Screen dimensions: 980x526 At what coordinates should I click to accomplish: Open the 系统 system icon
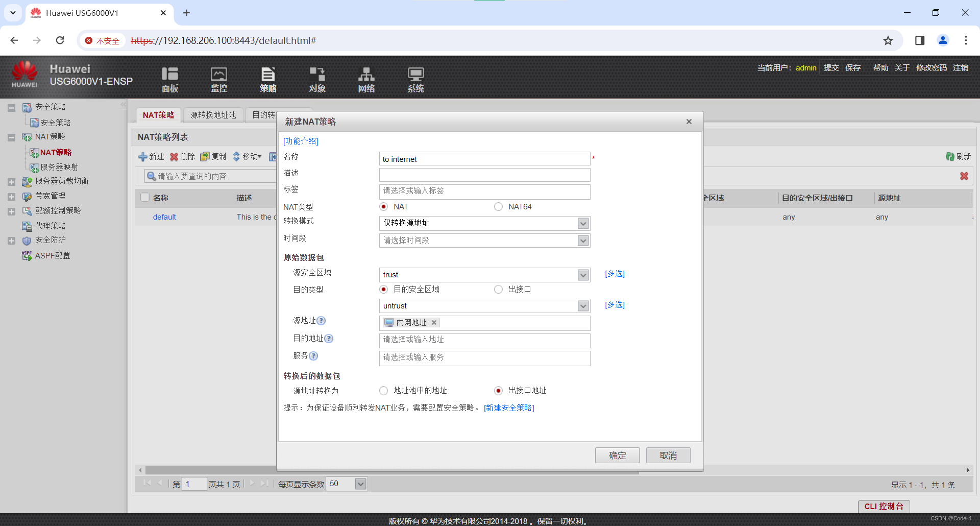[415, 80]
